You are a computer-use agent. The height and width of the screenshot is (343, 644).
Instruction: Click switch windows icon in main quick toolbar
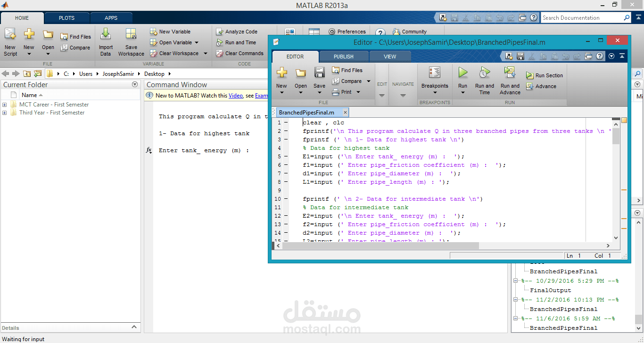[x=522, y=17]
